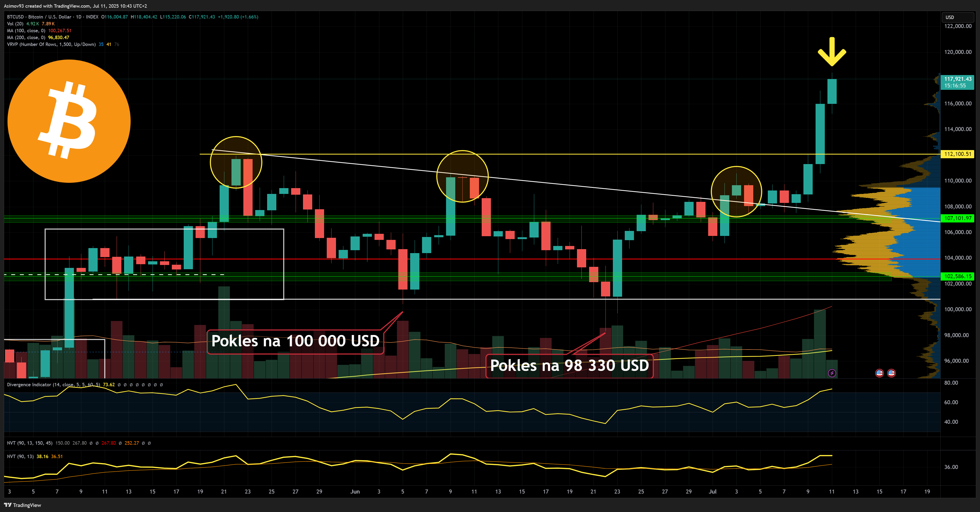Click the VRVP indicator legend label
The height and width of the screenshot is (512, 980).
coord(51,44)
